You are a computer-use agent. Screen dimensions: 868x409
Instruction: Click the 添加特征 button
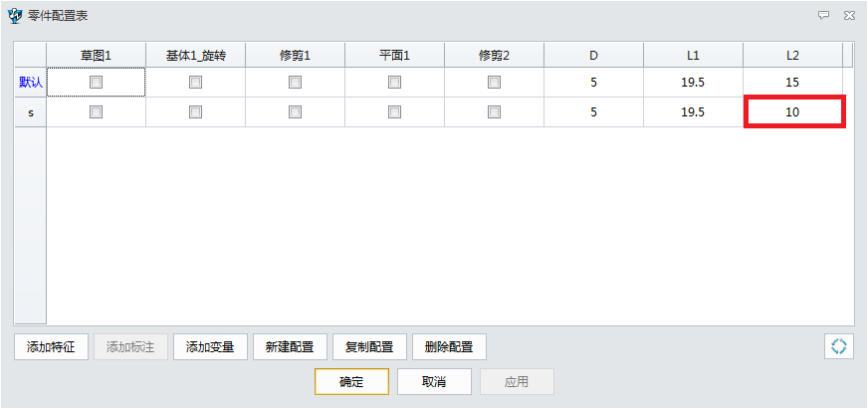pyautogui.click(x=51, y=347)
